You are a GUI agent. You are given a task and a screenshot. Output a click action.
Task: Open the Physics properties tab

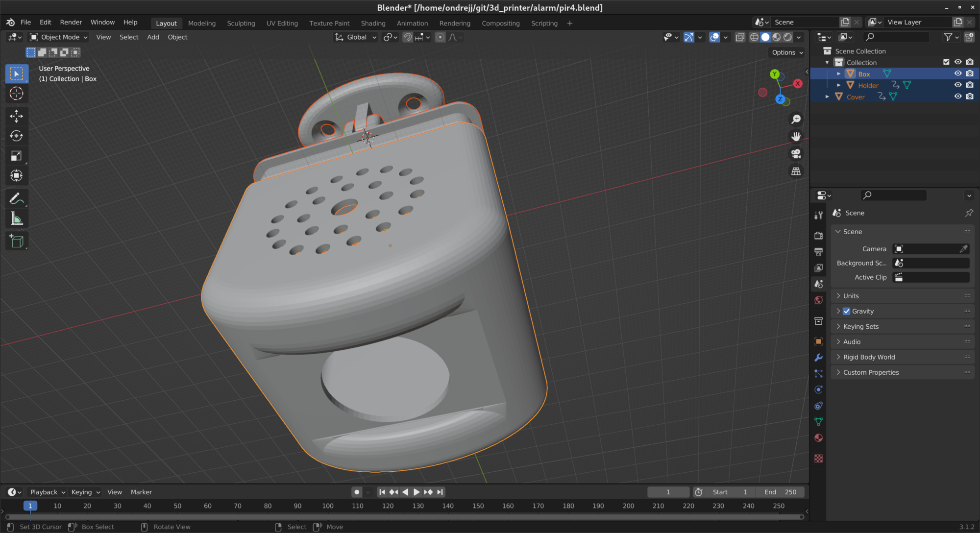point(818,389)
